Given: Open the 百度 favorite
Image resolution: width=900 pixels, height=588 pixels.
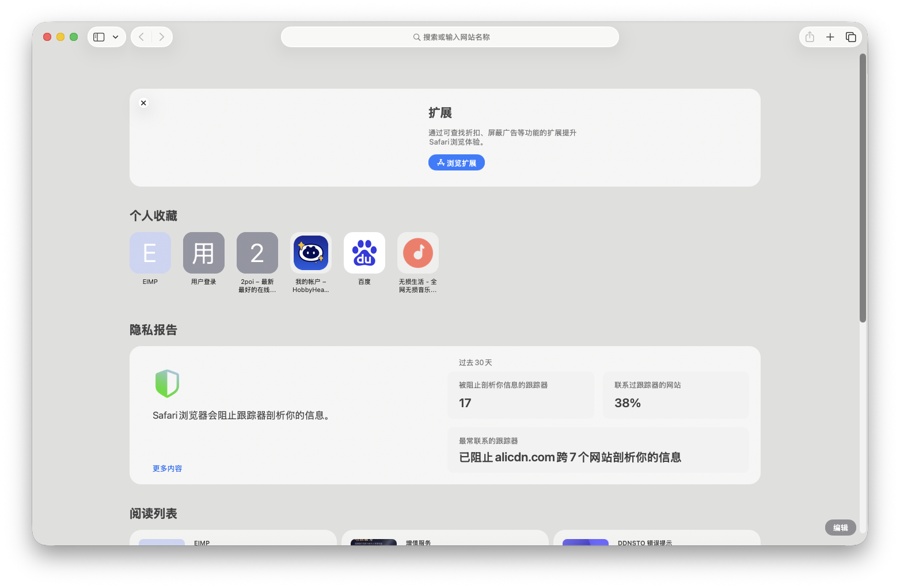Looking at the screenshot, I should click(364, 253).
